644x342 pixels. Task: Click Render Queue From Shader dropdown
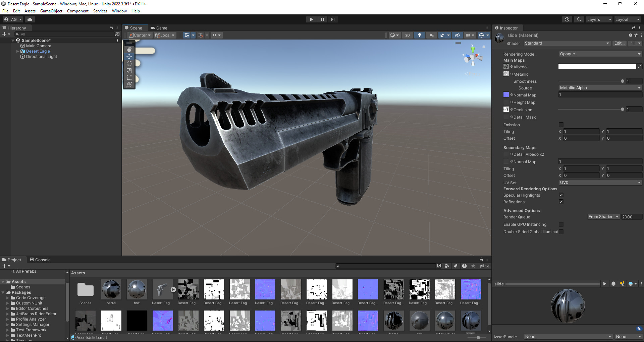point(603,217)
